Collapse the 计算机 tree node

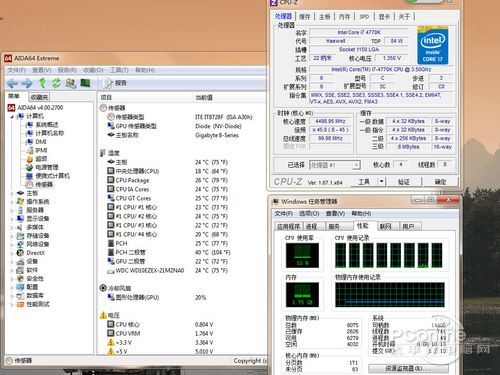[12, 116]
